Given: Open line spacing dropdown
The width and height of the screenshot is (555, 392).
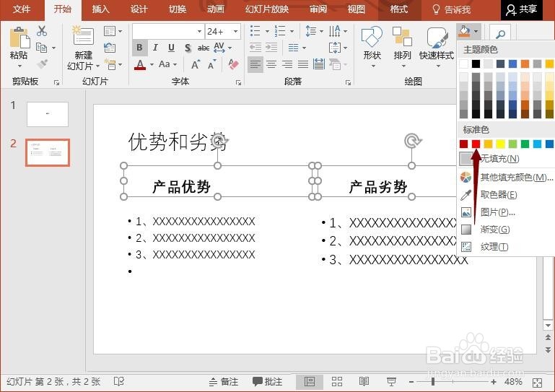Looking at the screenshot, I should tap(315, 31).
